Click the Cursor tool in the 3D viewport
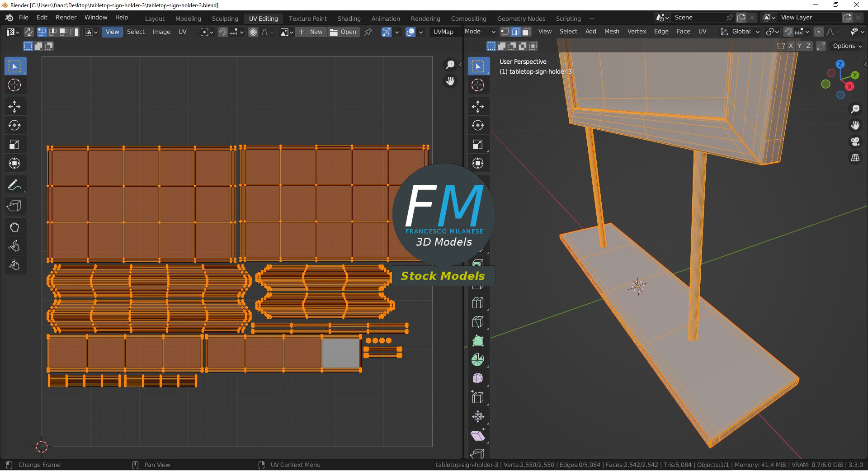This screenshot has width=868, height=471. pyautogui.click(x=478, y=85)
